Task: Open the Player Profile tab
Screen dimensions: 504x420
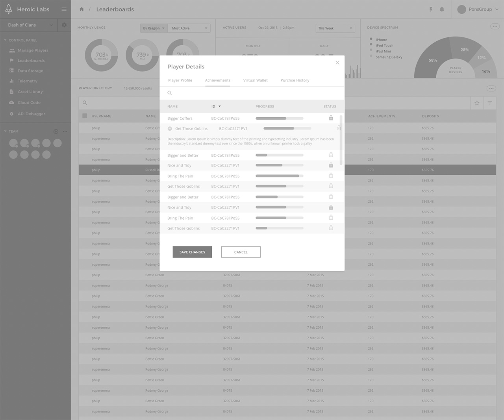Action: pyautogui.click(x=180, y=80)
